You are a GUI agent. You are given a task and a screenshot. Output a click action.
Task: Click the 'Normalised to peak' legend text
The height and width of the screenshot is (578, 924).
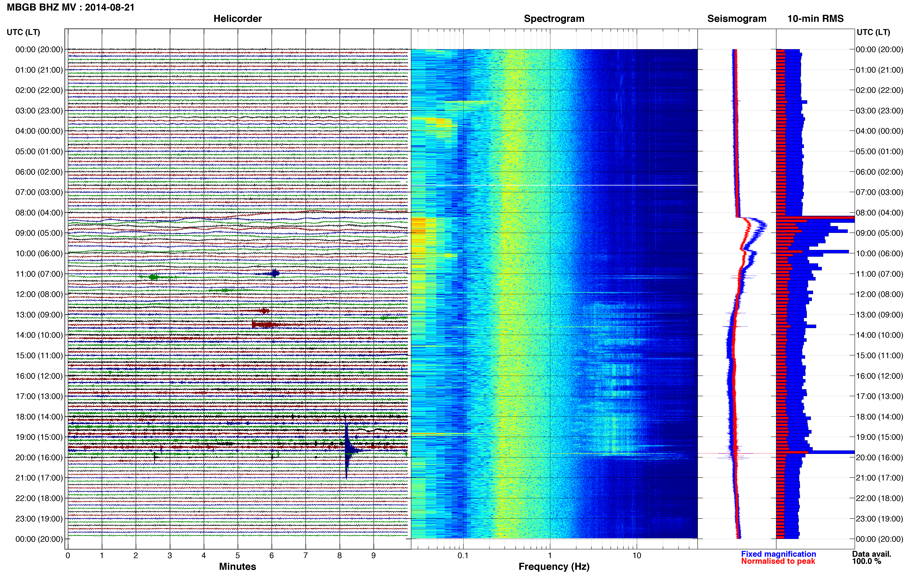click(x=778, y=561)
